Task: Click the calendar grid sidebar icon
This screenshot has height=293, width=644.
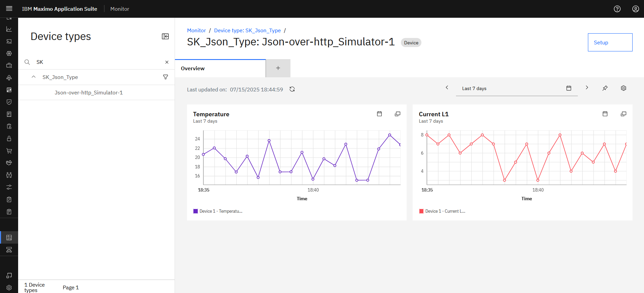Action: coord(9,90)
